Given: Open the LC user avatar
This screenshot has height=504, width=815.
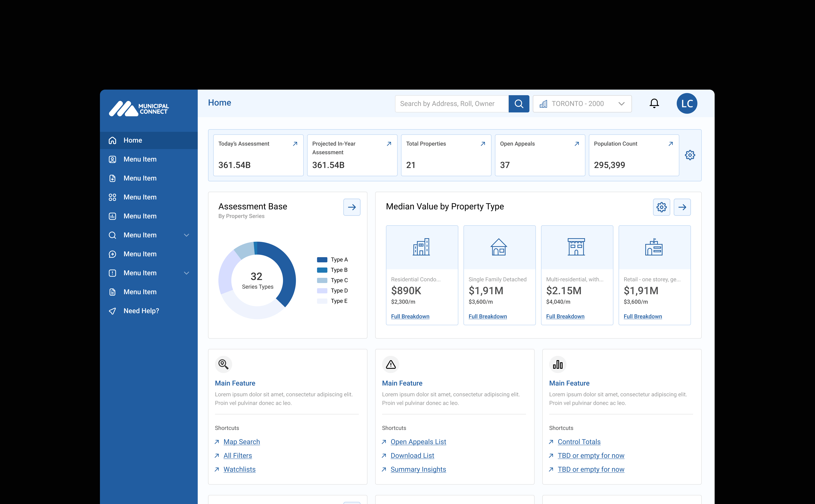Looking at the screenshot, I should tap(687, 103).
